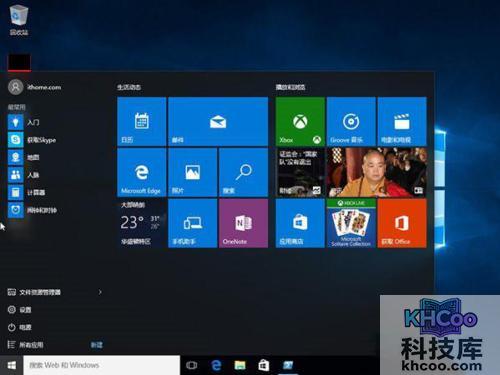Click the ithome.com user account

pos(35,87)
